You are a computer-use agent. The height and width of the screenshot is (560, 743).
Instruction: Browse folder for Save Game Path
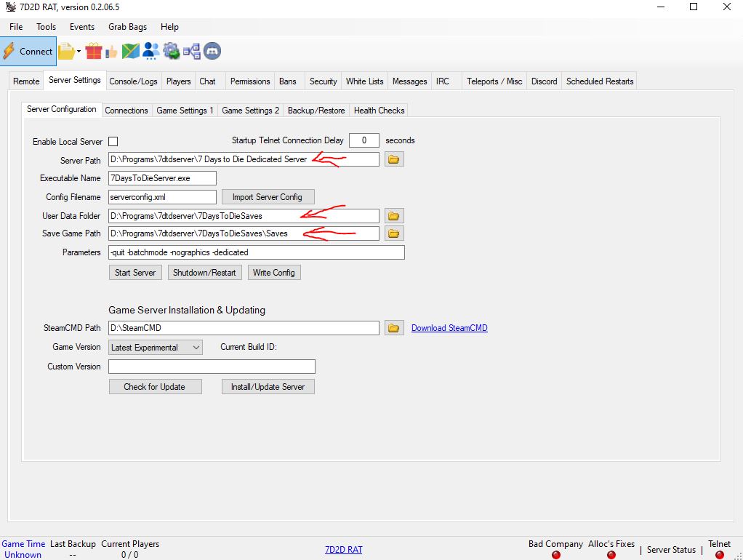coord(394,233)
